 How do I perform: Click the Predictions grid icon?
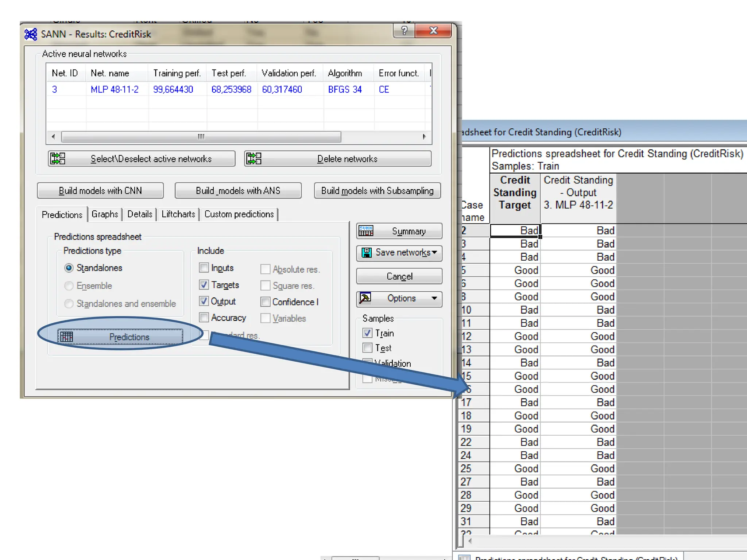point(66,337)
